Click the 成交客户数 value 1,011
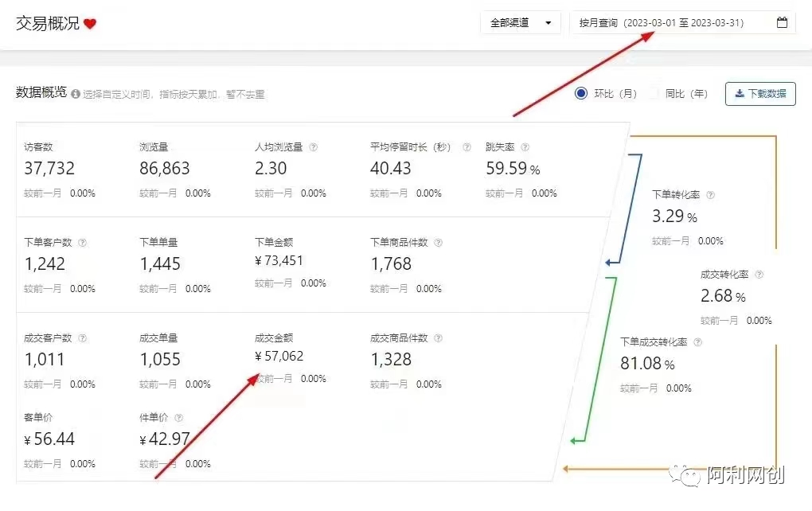Image resolution: width=812 pixels, height=511 pixels. click(x=45, y=359)
